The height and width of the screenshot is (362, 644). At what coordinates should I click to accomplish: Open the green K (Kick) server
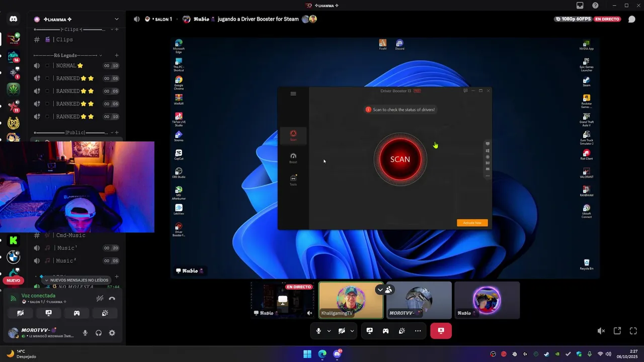point(13,241)
